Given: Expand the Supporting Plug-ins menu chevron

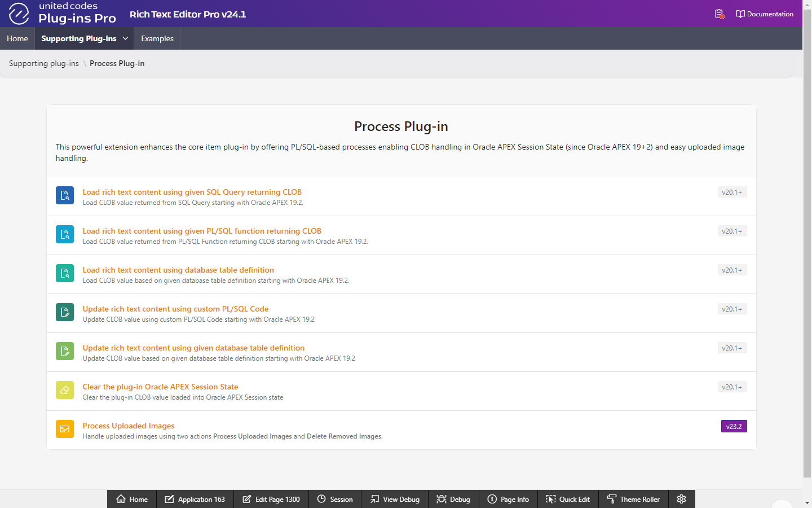Looking at the screenshot, I should coord(125,38).
